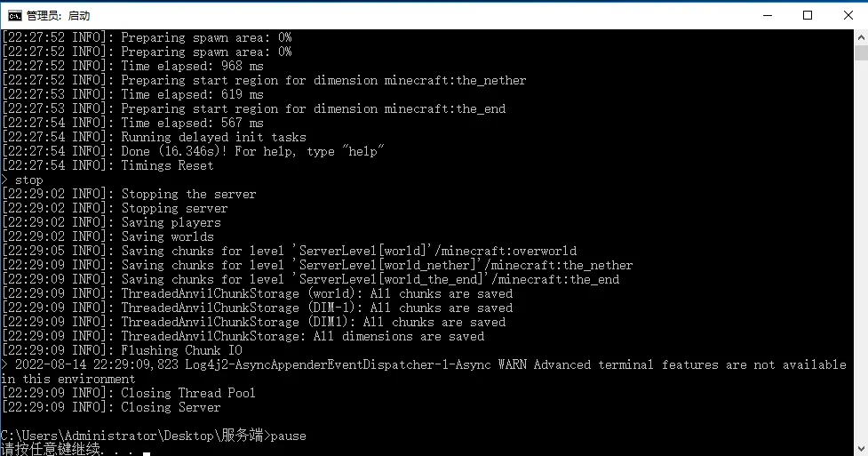Viewport: 868px width, 456px height.
Task: Click the scrollbar up arrow
Action: click(860, 36)
